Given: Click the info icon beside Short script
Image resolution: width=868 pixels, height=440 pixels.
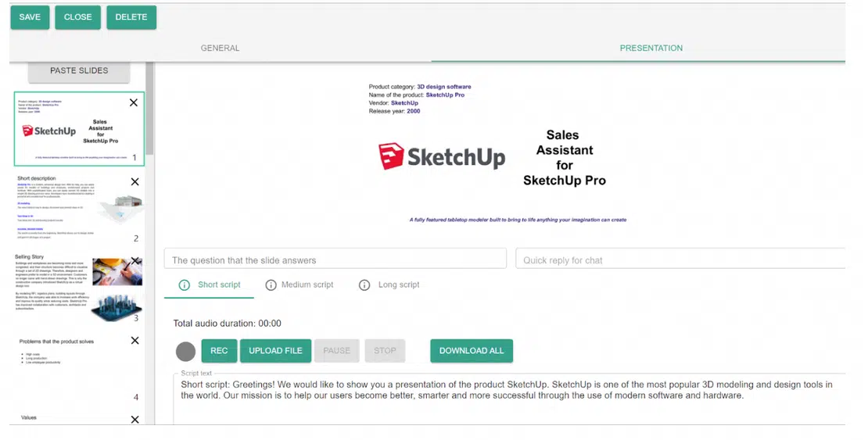Looking at the screenshot, I should click(185, 285).
